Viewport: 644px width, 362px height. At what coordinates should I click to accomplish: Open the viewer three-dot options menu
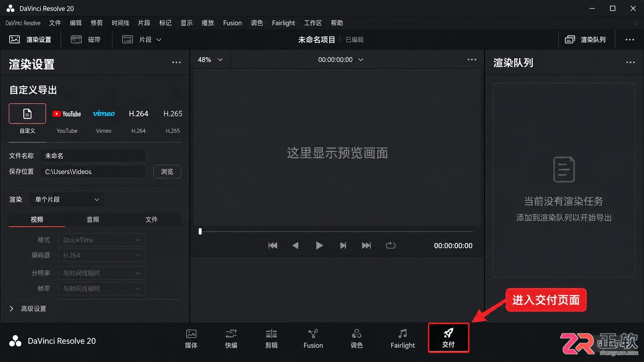(x=472, y=60)
